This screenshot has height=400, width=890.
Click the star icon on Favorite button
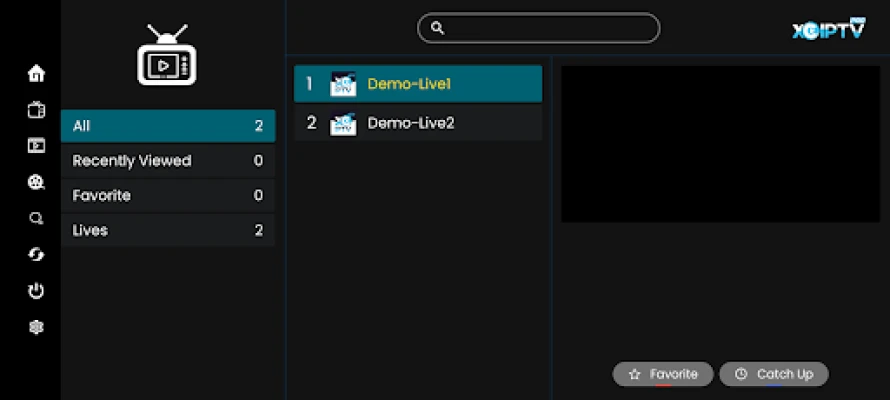pyautogui.click(x=635, y=374)
